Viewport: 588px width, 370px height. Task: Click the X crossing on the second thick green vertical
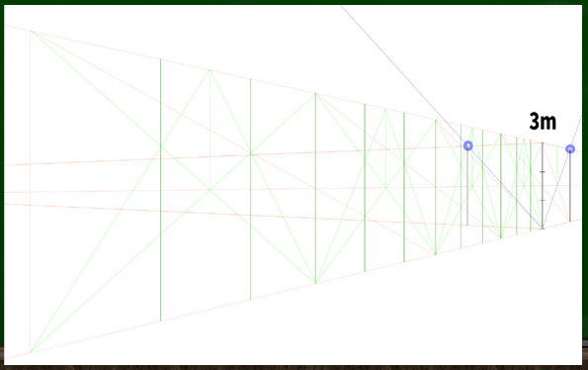[x=251, y=153]
